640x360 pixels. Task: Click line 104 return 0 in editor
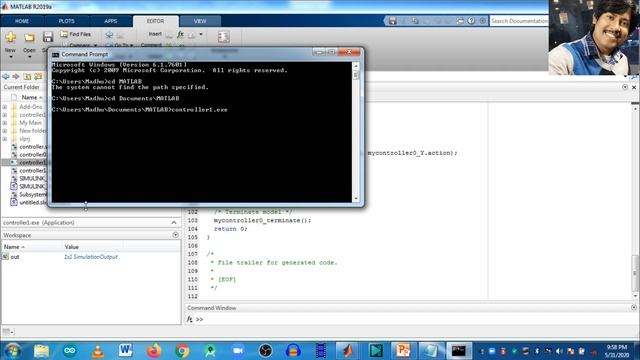[231, 229]
